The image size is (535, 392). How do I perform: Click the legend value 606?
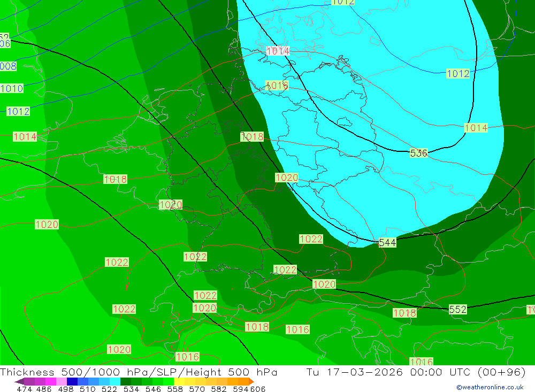click(257, 389)
